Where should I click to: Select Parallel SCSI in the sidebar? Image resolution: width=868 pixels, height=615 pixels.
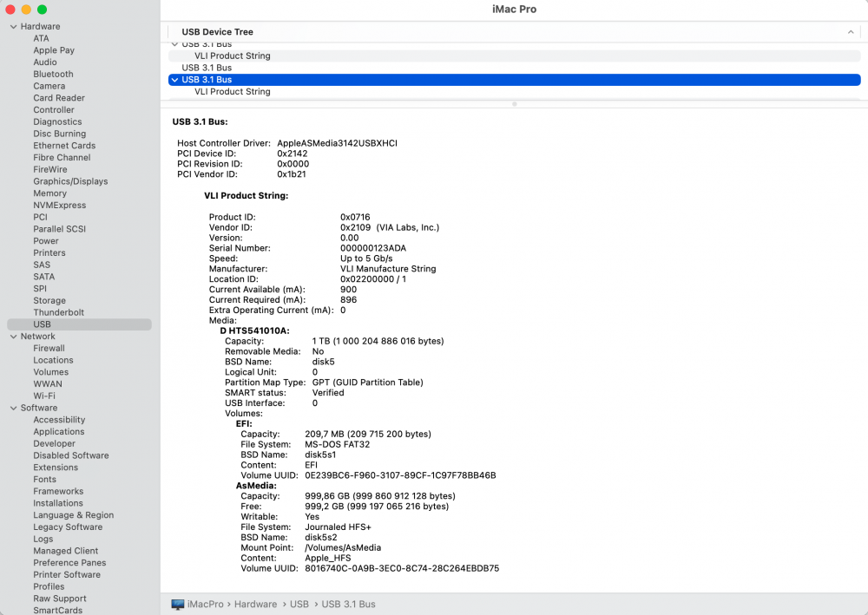(59, 229)
